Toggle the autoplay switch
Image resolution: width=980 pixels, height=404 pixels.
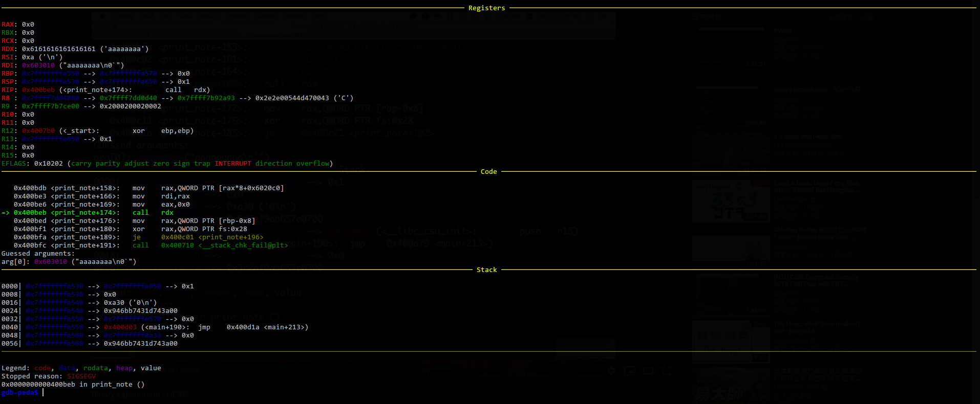pos(866,17)
